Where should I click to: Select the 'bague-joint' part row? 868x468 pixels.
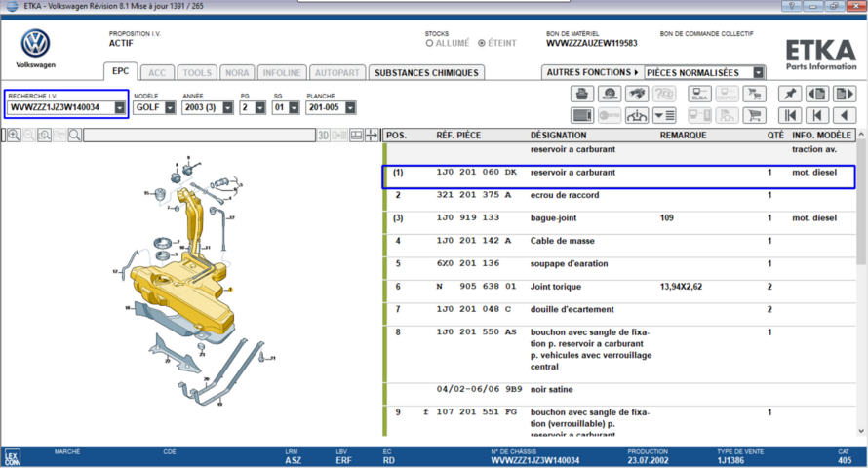(619, 222)
